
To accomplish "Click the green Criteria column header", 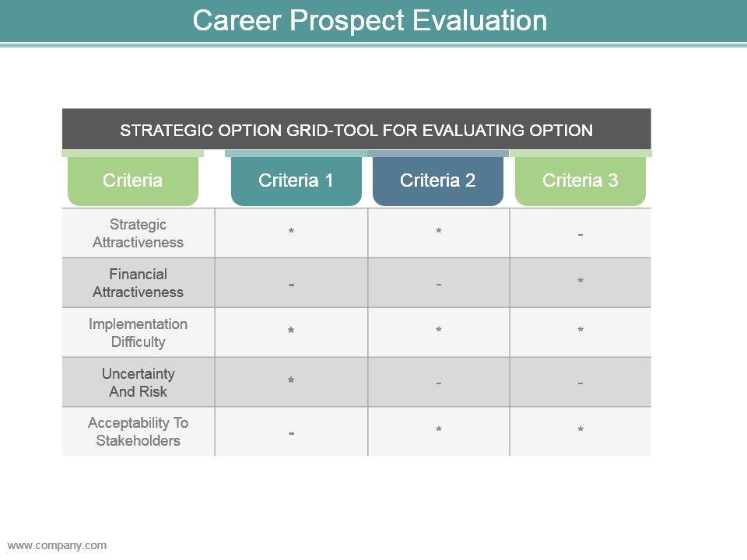I will 133,180.
